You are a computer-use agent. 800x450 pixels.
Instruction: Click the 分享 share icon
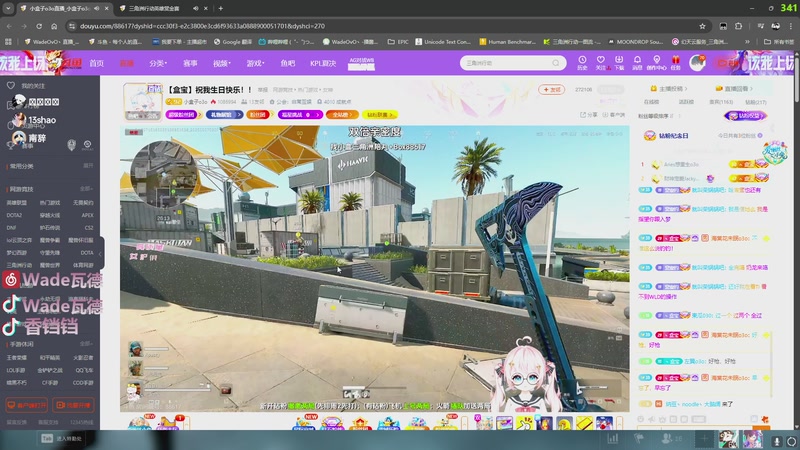coord(588,115)
